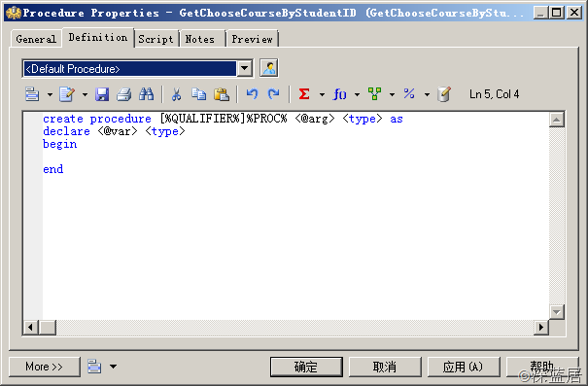Click the 'declare' keyword line
The height and width of the screenshot is (386, 588).
pyautogui.click(x=66, y=131)
